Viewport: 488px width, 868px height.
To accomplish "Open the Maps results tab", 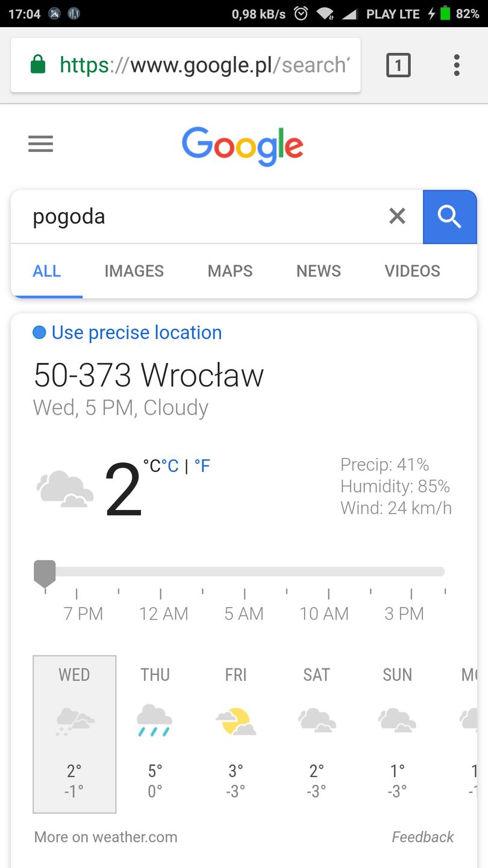I will click(x=230, y=271).
